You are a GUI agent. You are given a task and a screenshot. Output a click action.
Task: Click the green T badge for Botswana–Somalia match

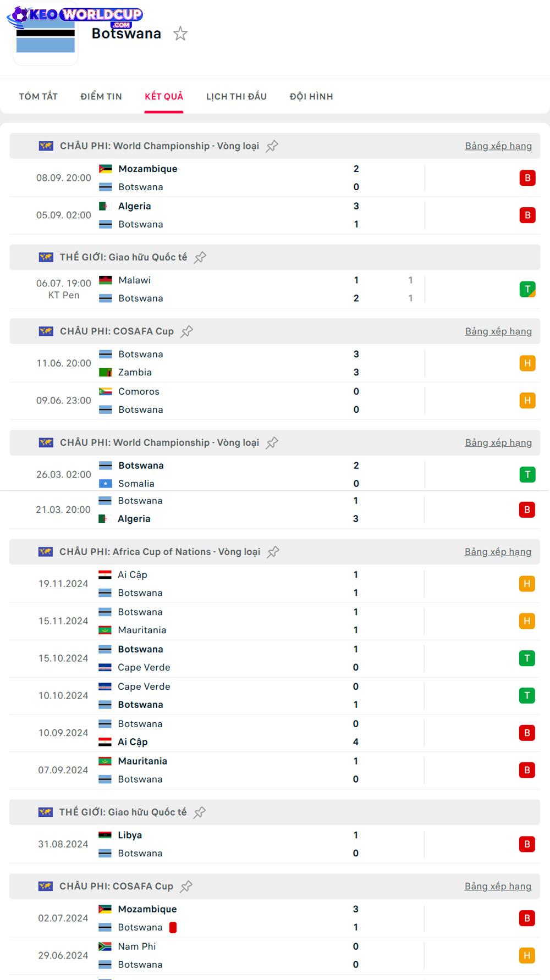[527, 474]
